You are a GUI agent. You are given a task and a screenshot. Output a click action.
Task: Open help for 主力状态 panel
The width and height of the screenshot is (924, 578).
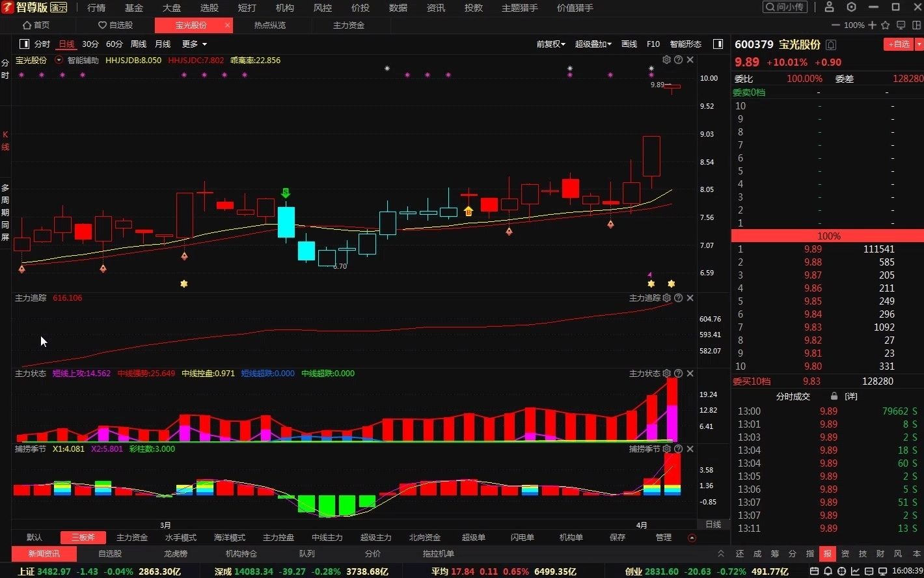point(679,374)
